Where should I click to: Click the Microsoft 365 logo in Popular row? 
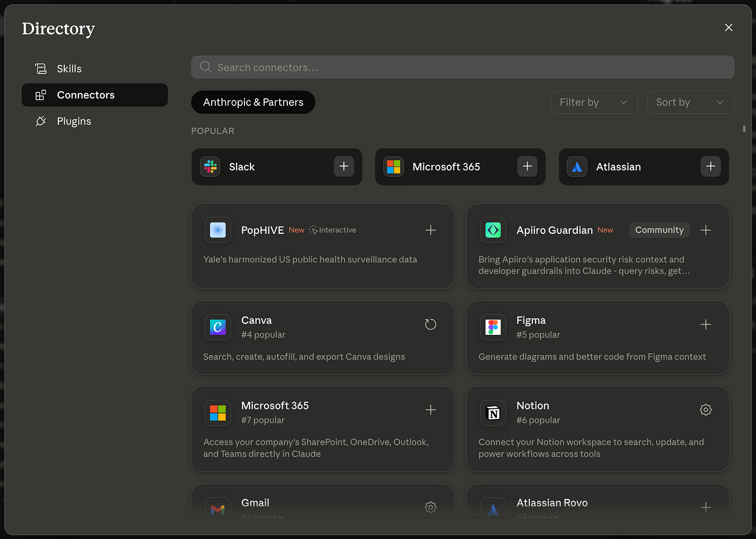click(x=394, y=166)
